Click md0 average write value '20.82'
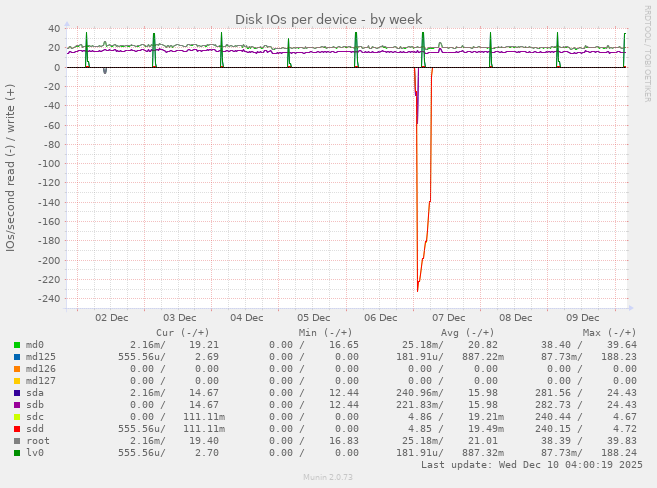657x488 pixels. pyautogui.click(x=483, y=345)
